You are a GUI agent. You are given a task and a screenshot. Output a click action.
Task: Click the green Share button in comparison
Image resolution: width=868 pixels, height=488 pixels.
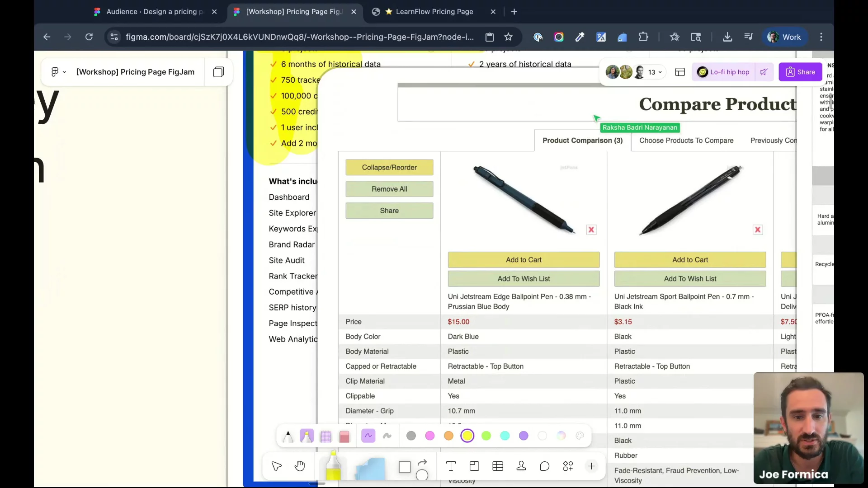(389, 211)
